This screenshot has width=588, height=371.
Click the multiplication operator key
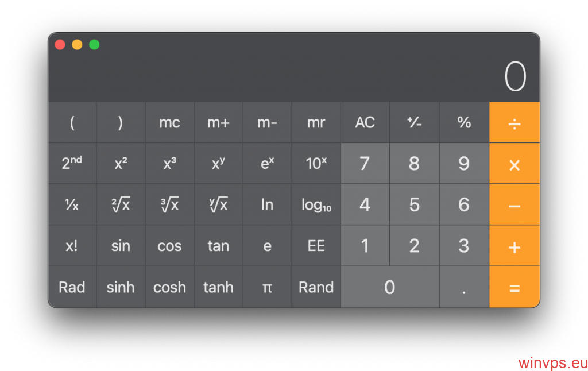pyautogui.click(x=514, y=164)
